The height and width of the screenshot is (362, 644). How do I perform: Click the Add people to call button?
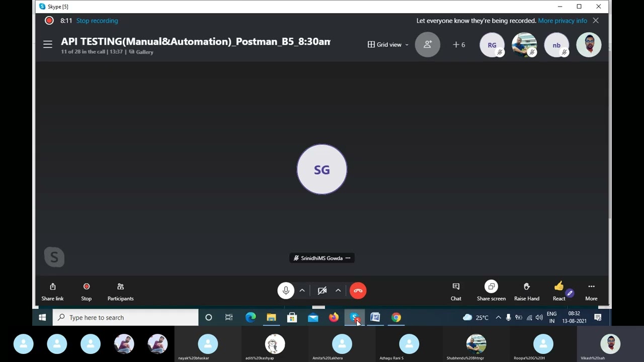click(428, 45)
